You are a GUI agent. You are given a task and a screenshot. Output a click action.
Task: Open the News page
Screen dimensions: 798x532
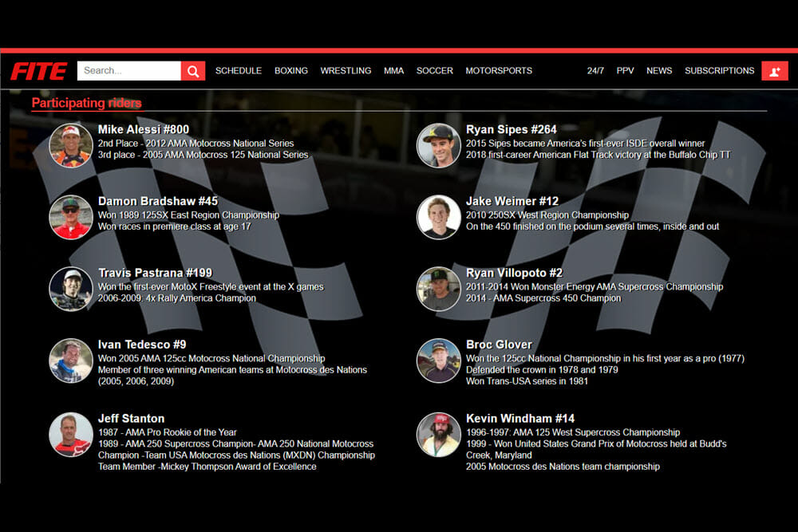658,71
